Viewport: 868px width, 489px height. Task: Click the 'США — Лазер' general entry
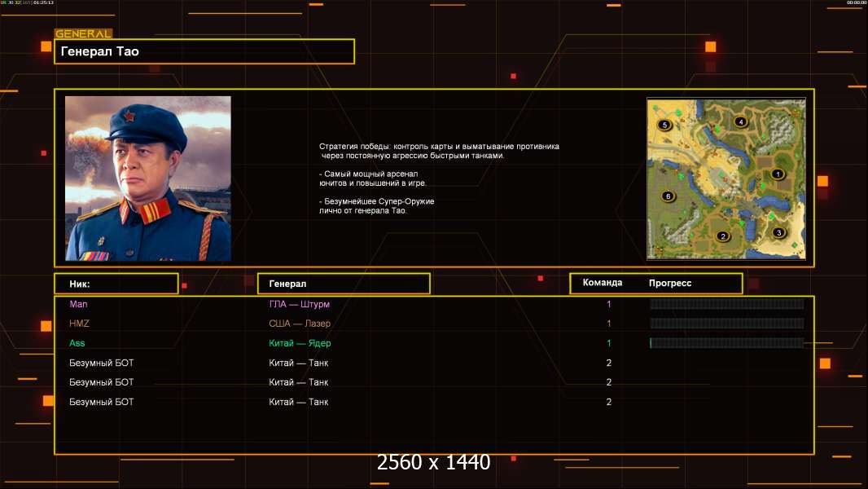300,324
